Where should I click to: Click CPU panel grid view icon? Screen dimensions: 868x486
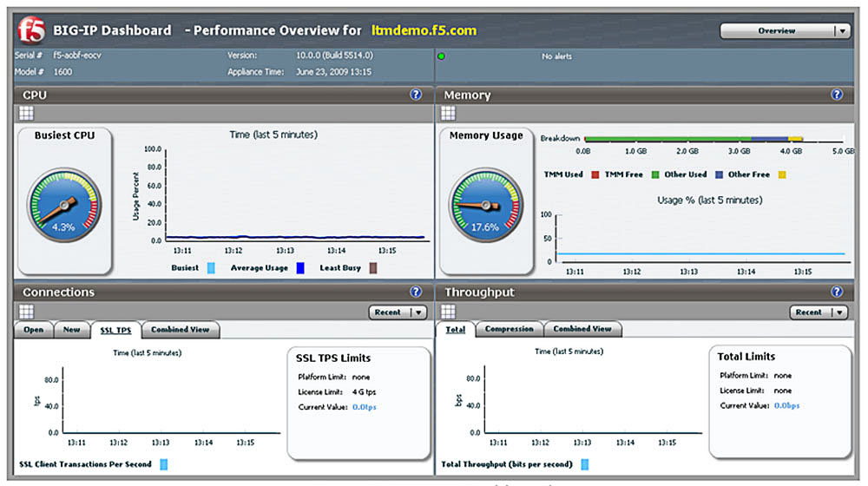(27, 114)
